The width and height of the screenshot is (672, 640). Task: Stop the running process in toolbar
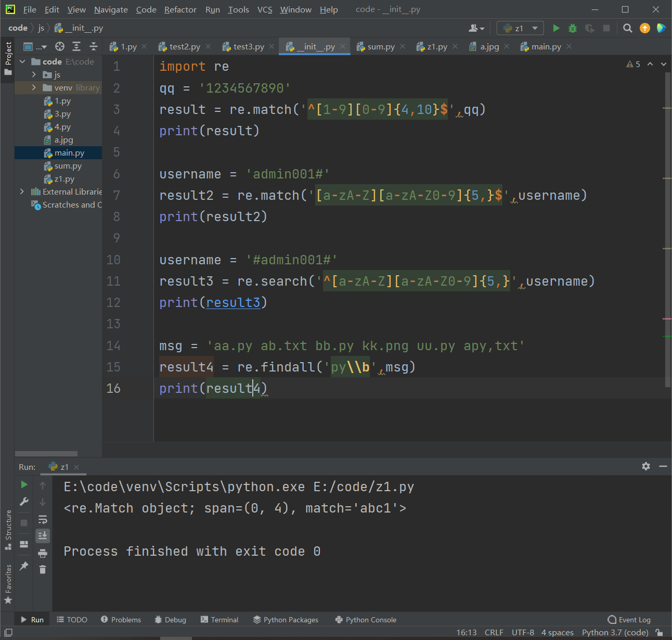coord(606,28)
